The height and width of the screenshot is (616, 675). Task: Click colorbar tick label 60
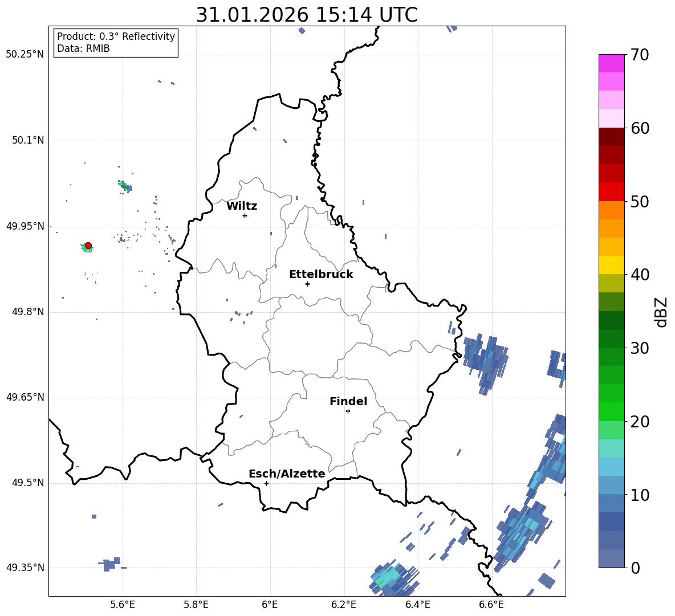click(640, 128)
